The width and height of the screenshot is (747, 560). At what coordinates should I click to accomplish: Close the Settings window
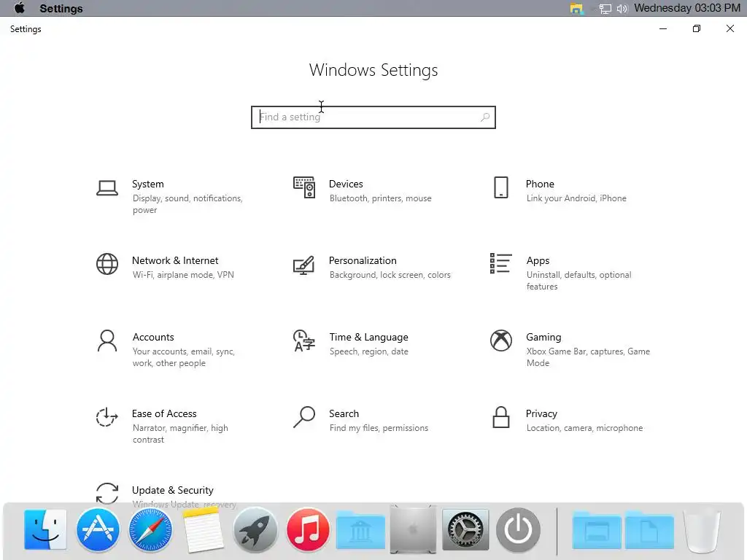click(x=729, y=28)
